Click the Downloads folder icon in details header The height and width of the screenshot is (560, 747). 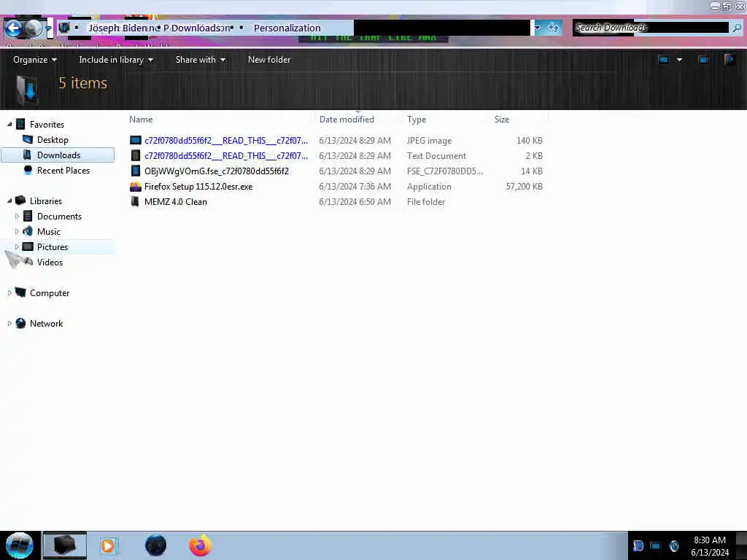click(x=26, y=90)
